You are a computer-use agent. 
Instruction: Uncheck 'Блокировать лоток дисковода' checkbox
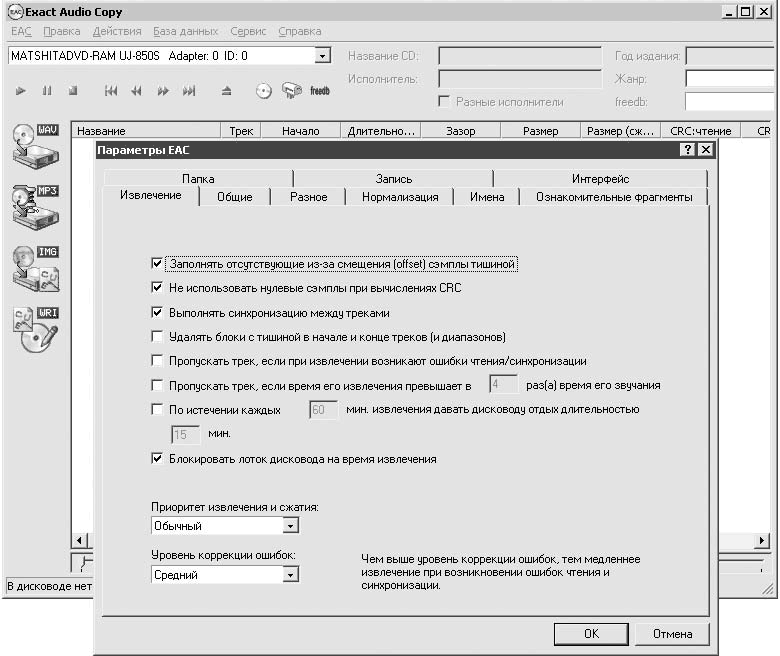pos(157,458)
